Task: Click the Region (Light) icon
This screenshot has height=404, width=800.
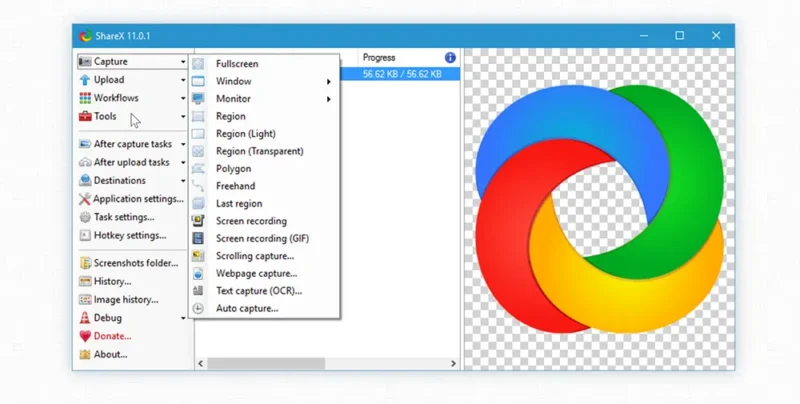Action: [x=198, y=134]
